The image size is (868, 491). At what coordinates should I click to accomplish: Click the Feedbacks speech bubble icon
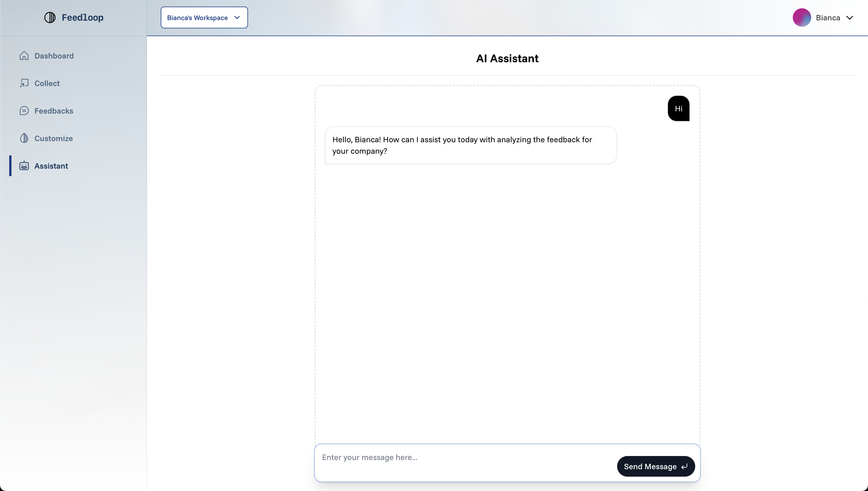coord(24,111)
